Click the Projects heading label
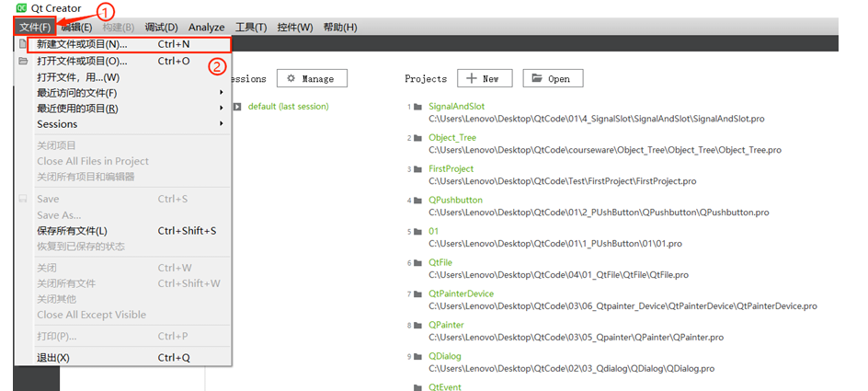868x391 pixels. point(426,78)
